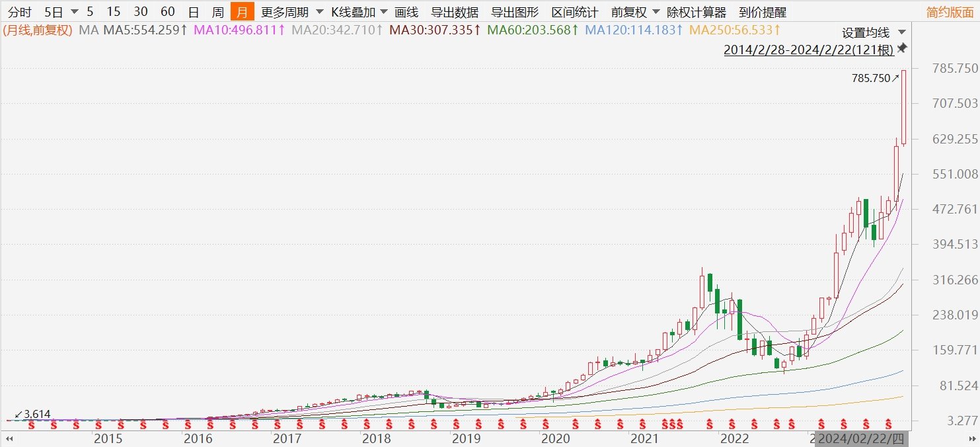Expand the K线叠加 overlay dropdown
Image resolution: width=980 pixels, height=447 pixels.
tap(359, 12)
